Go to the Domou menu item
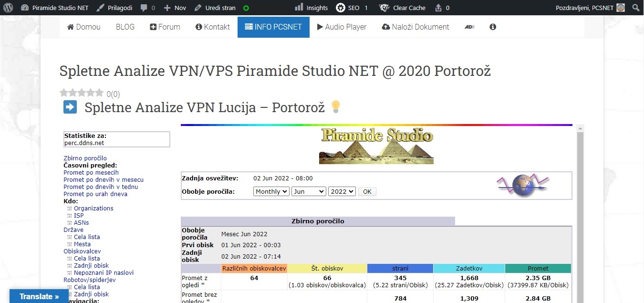Viewport: 644px width, 303px height. pyautogui.click(x=84, y=27)
